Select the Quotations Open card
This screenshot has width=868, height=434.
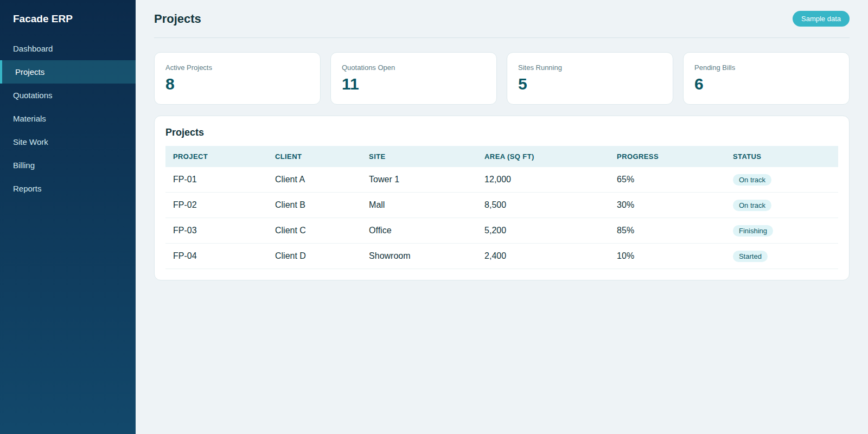coord(413,79)
